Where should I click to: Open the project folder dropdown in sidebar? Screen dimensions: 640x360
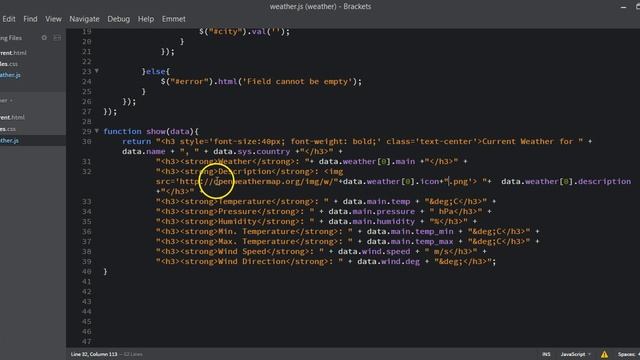[6, 100]
